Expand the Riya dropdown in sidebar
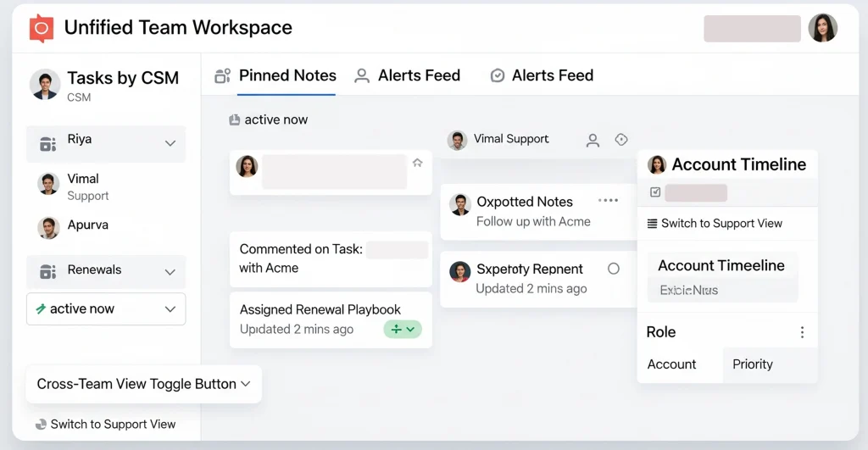 [x=170, y=144]
